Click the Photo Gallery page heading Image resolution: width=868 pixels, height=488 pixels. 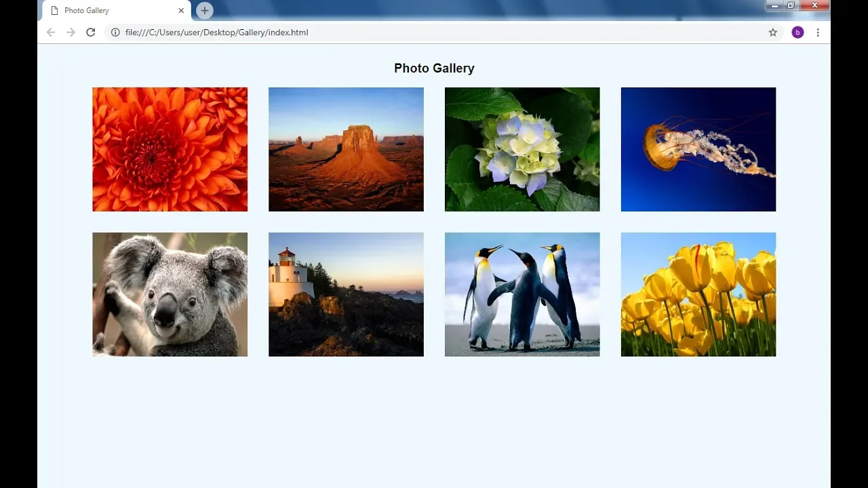(434, 68)
